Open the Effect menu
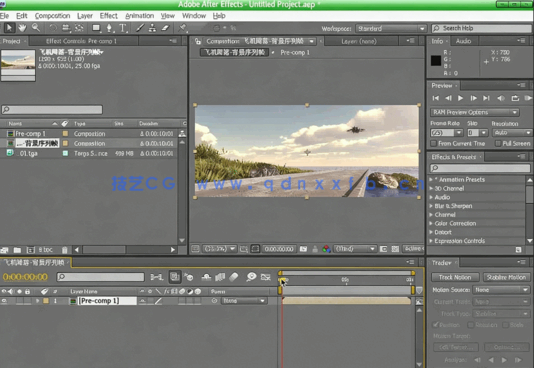The width and height of the screenshot is (534, 368). [x=109, y=16]
